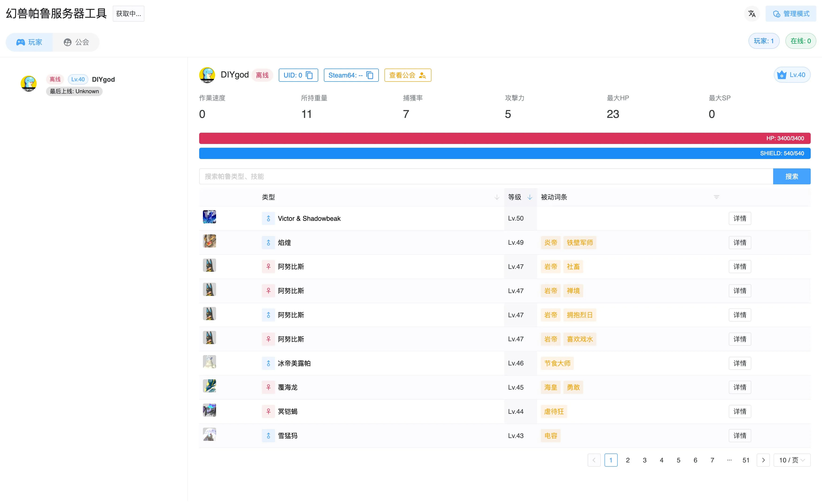Viewport: 822px width, 504px height.
Task: Open 详情 for 冰帝美露帕 row
Action: point(740,363)
